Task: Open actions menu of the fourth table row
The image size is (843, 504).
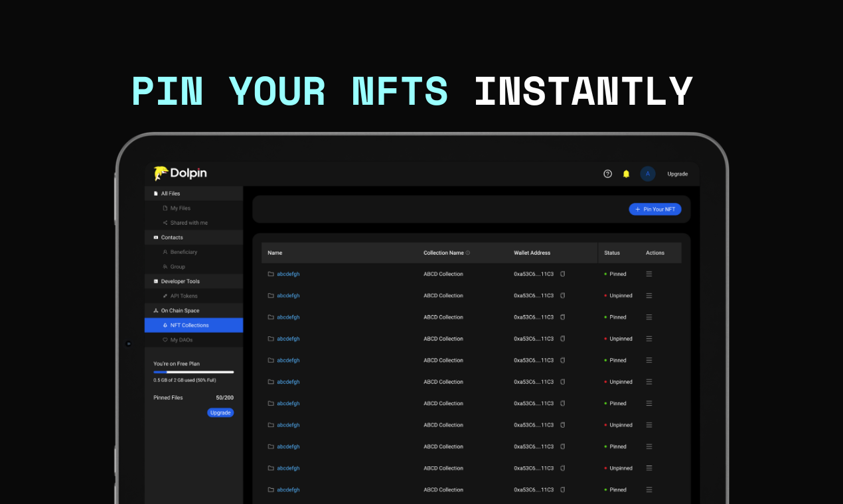Action: tap(649, 339)
